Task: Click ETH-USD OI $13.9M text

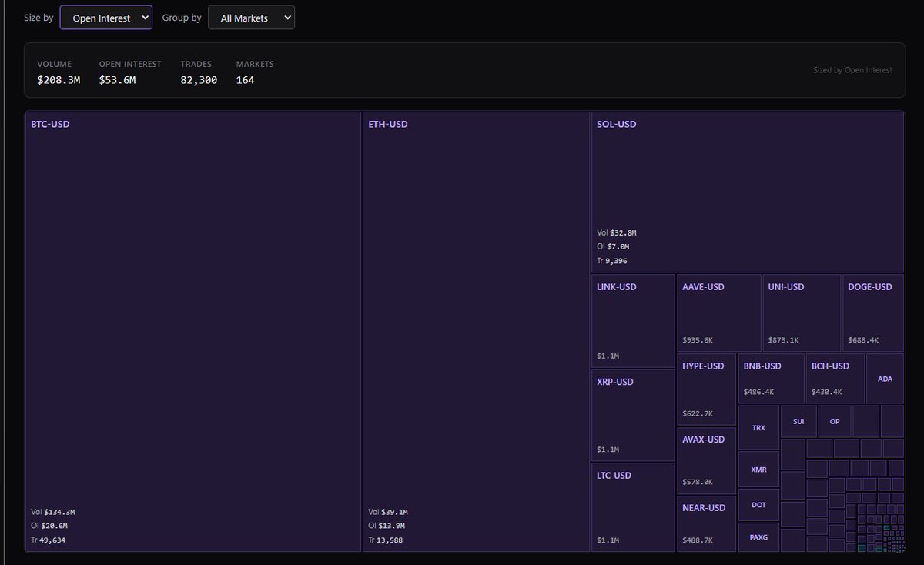Action: [387, 526]
